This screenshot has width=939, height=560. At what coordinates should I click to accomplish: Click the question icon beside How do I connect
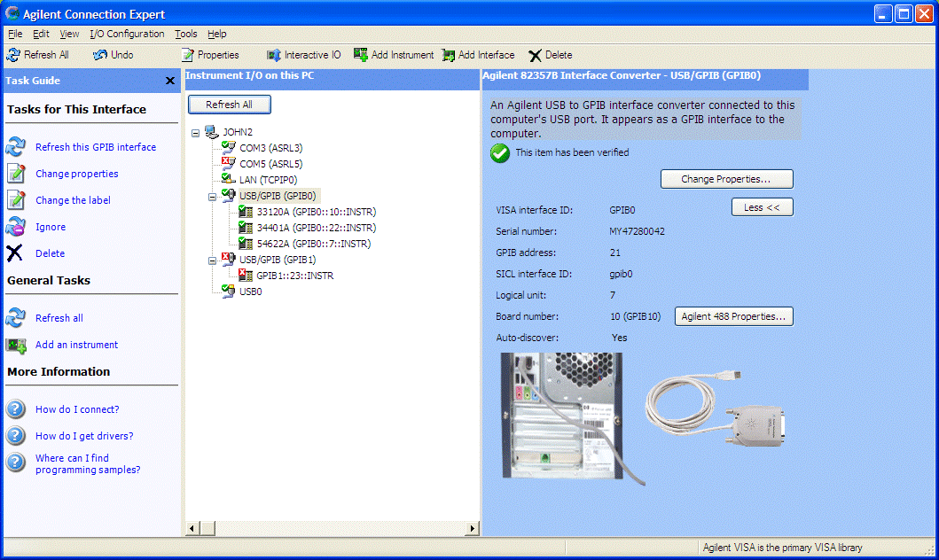15,409
